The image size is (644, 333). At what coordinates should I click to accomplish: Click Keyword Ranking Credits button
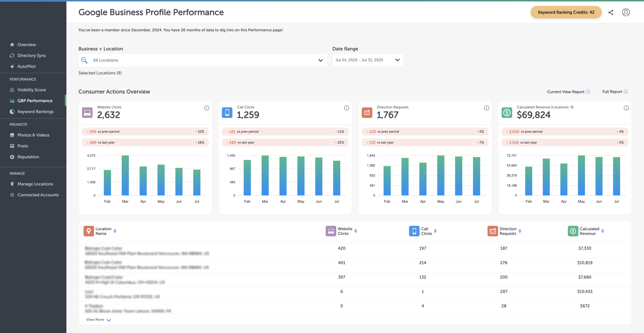(x=566, y=12)
